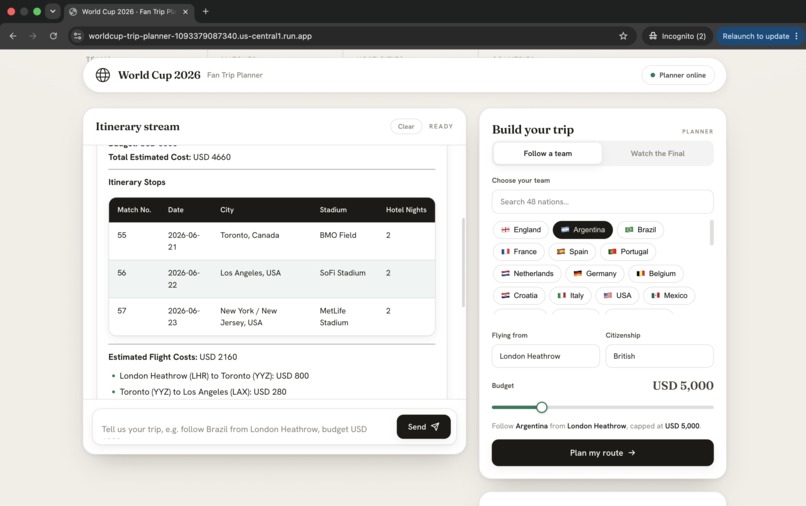The height and width of the screenshot is (506, 806).
Task: Select the Spain team chip
Action: 572,251
